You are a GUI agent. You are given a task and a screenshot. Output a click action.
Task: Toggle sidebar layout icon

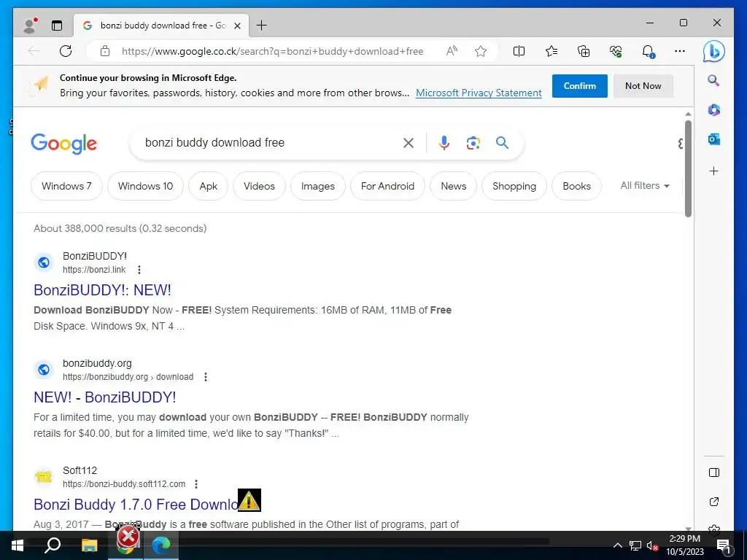tap(714, 472)
